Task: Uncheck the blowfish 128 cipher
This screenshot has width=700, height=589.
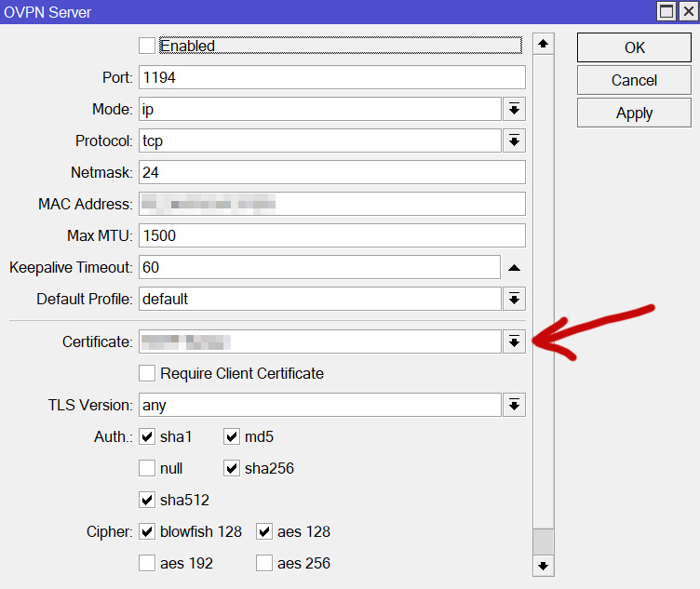Action: 147,531
